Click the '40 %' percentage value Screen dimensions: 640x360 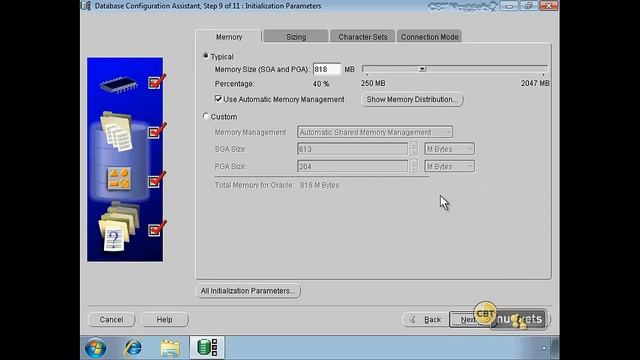(321, 84)
